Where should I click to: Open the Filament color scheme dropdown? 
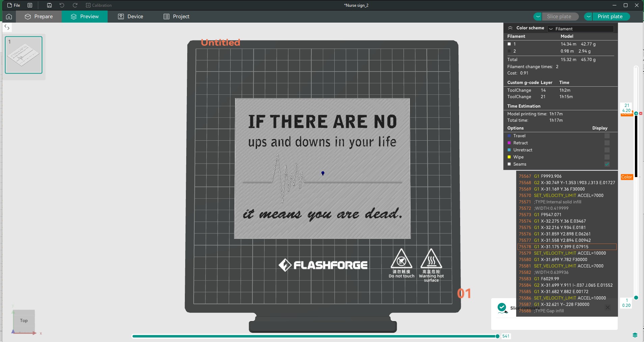581,29
